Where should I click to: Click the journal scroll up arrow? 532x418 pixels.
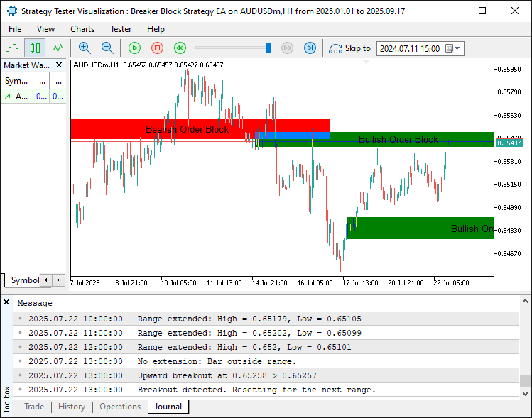pyautogui.click(x=525, y=301)
